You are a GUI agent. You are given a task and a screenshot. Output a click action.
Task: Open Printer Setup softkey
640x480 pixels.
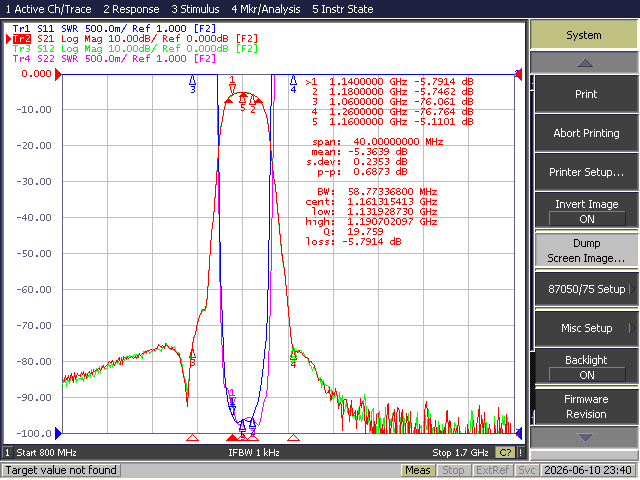pos(586,172)
